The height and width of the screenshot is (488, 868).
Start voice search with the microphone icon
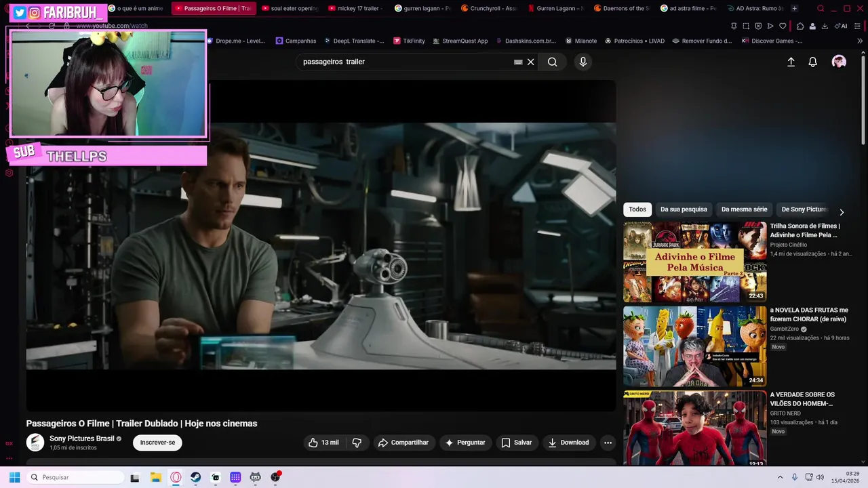click(583, 62)
